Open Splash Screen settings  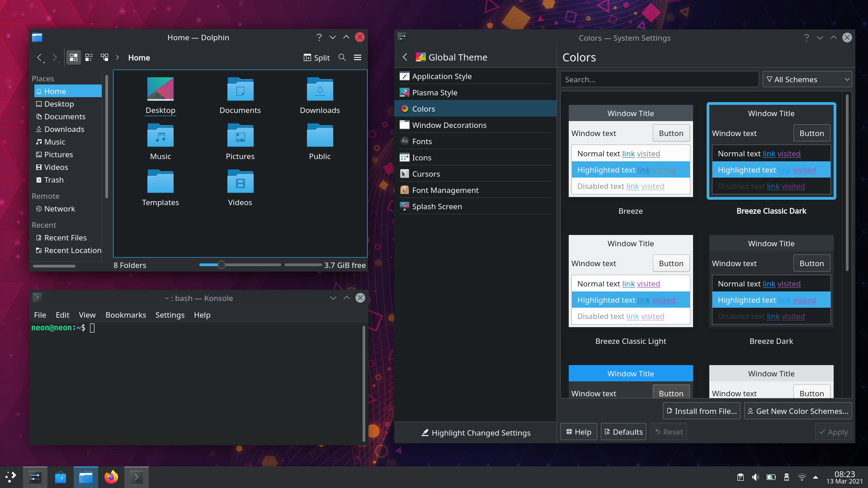(475, 206)
